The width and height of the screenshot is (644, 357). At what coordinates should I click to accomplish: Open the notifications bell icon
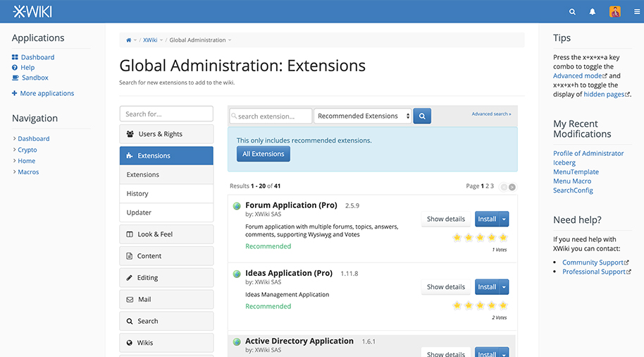tap(593, 12)
